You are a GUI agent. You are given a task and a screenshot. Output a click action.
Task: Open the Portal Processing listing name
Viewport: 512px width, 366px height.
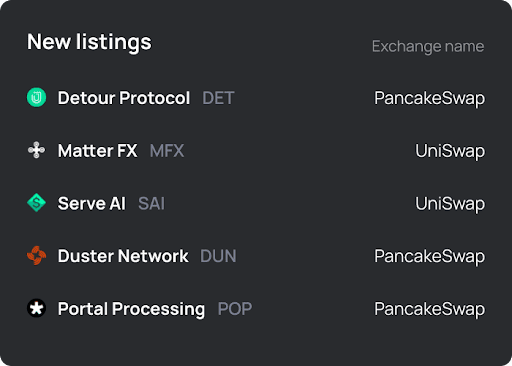131,309
